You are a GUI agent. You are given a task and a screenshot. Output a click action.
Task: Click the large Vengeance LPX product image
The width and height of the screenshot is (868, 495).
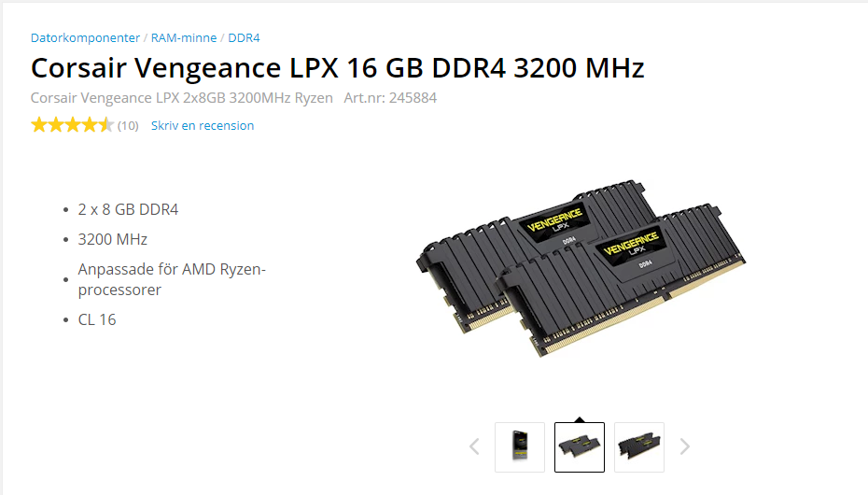coord(581,267)
